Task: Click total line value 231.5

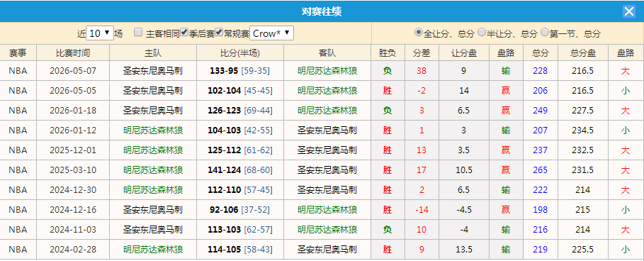Action: click(x=583, y=170)
